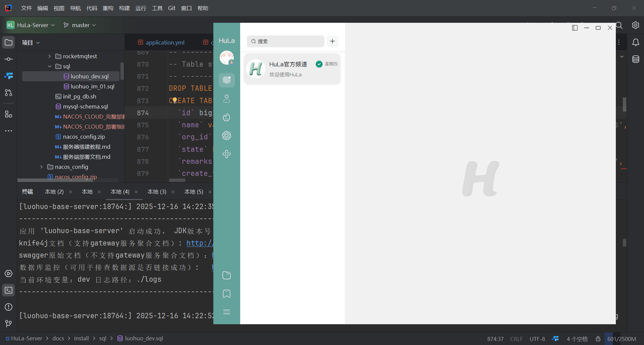Collapse the sql folder in project tree
The image size is (644, 345).
point(49,66)
